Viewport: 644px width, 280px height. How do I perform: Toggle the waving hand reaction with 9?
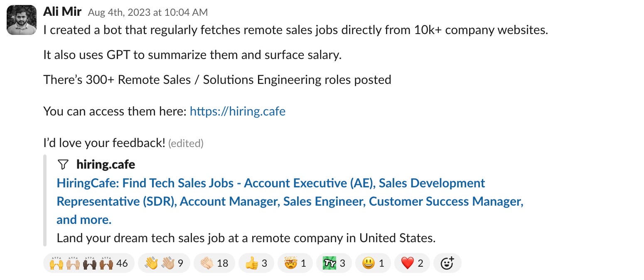pos(164,263)
